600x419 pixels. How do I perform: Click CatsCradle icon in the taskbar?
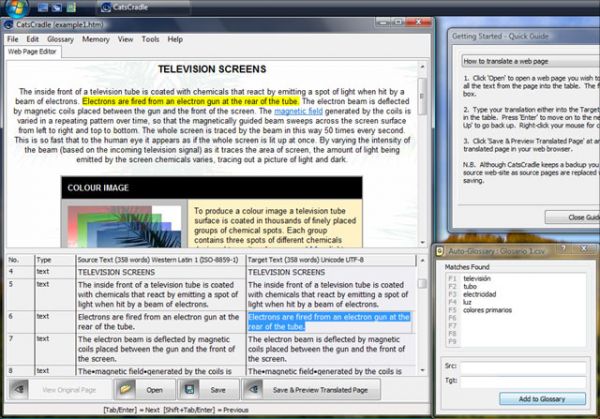coord(106,7)
